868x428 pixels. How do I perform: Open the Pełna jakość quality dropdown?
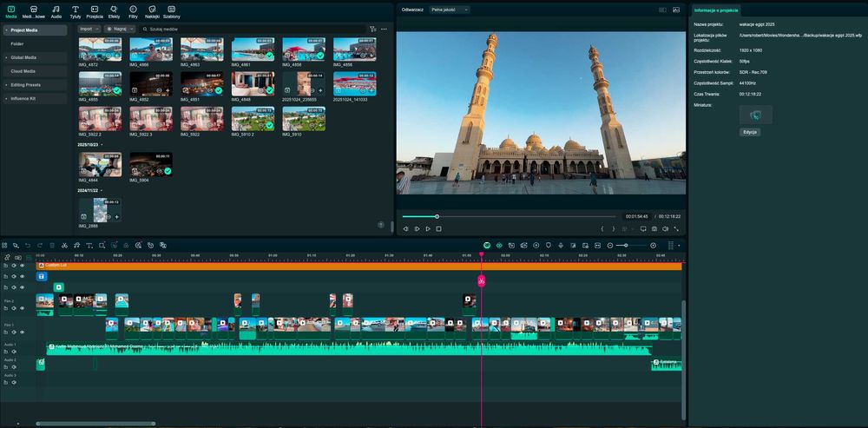(450, 10)
